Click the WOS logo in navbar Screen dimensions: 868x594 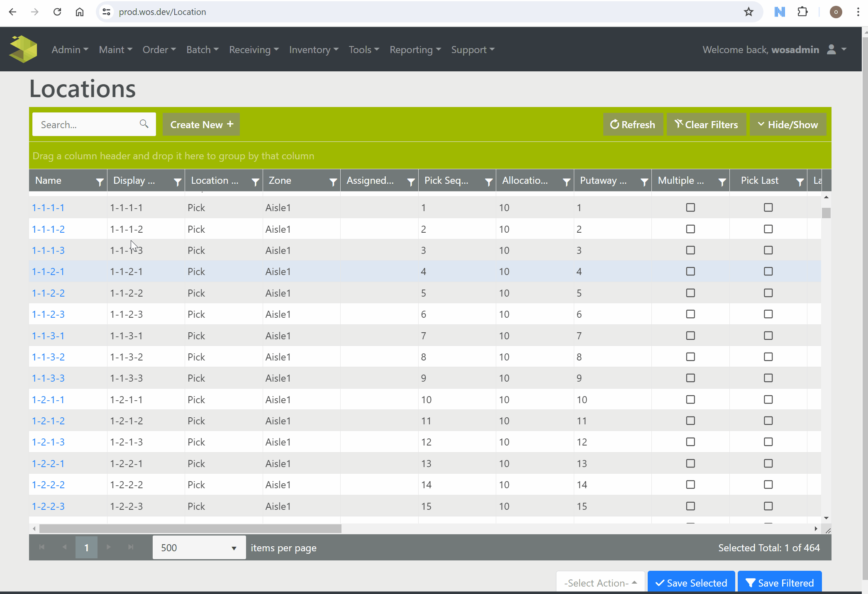click(23, 49)
